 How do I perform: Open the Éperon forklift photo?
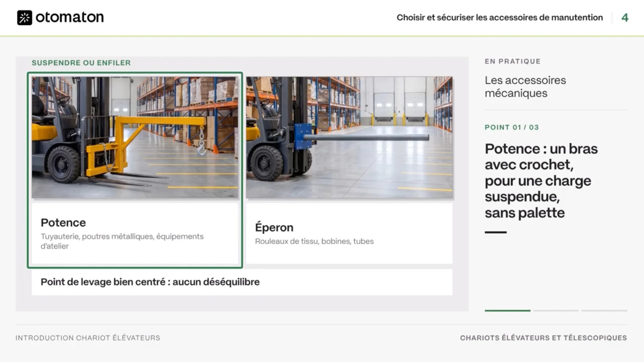coord(349,137)
